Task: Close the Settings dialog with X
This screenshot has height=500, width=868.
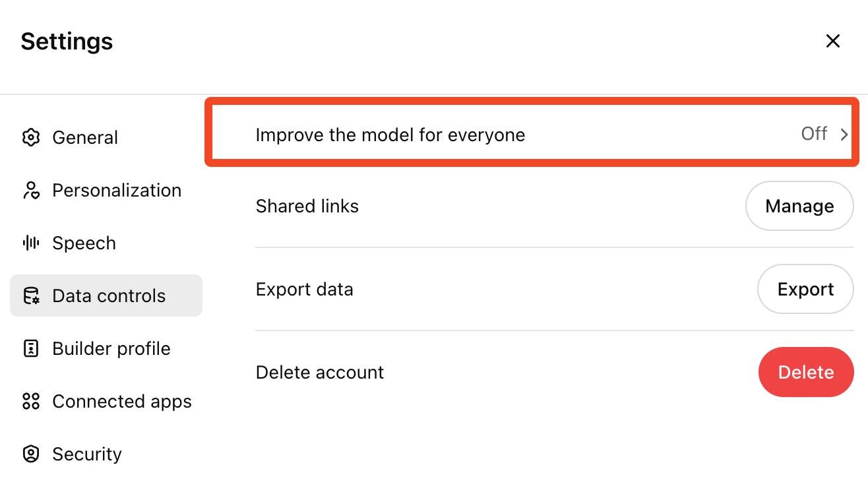Action: pyautogui.click(x=833, y=41)
